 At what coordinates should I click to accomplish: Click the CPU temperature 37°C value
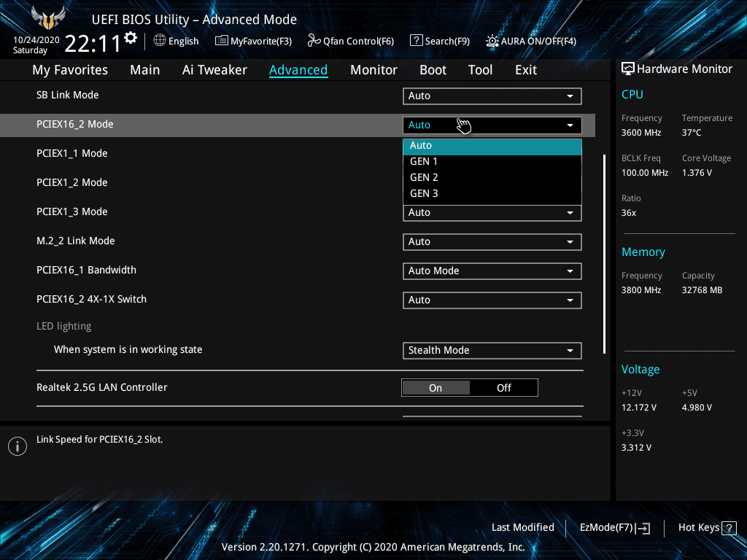(692, 133)
